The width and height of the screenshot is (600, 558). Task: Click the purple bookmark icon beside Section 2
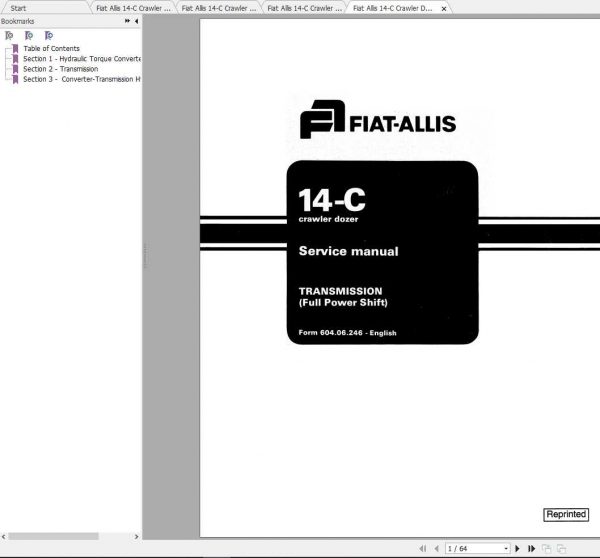click(x=15, y=69)
